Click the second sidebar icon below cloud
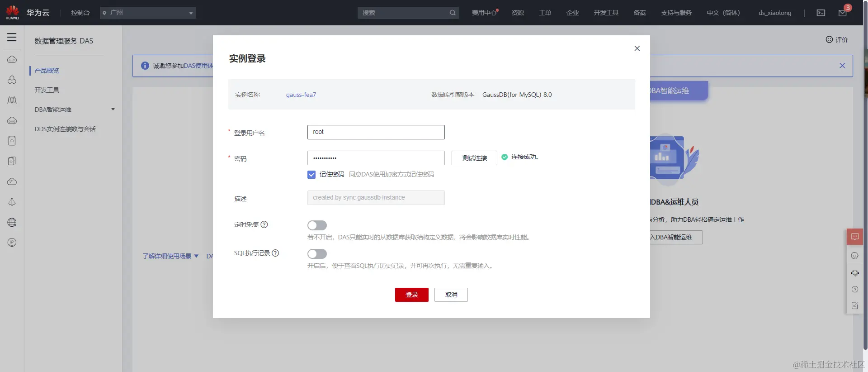The width and height of the screenshot is (868, 372). click(12, 80)
